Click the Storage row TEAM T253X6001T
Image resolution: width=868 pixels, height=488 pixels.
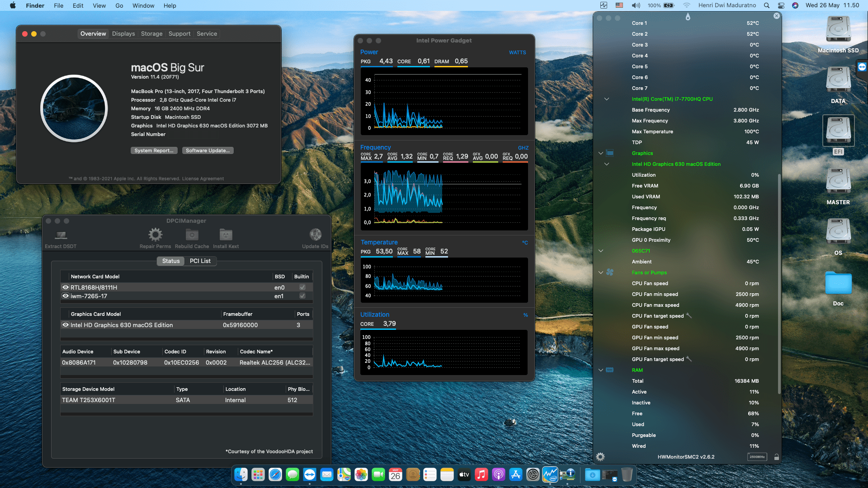tap(187, 400)
